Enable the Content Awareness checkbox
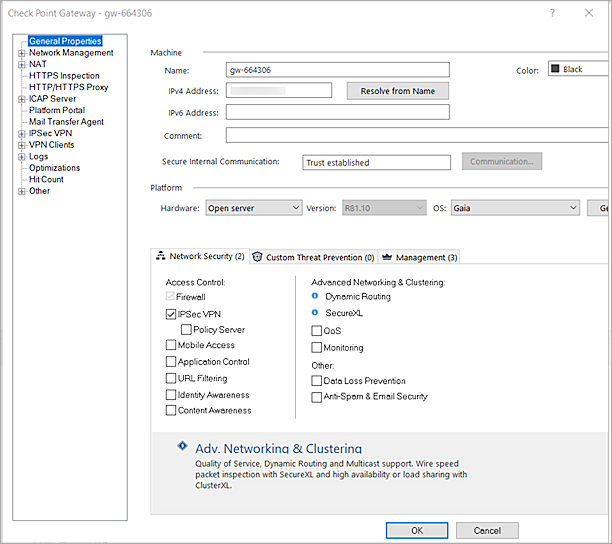Image resolution: width=612 pixels, height=544 pixels. pyautogui.click(x=171, y=410)
